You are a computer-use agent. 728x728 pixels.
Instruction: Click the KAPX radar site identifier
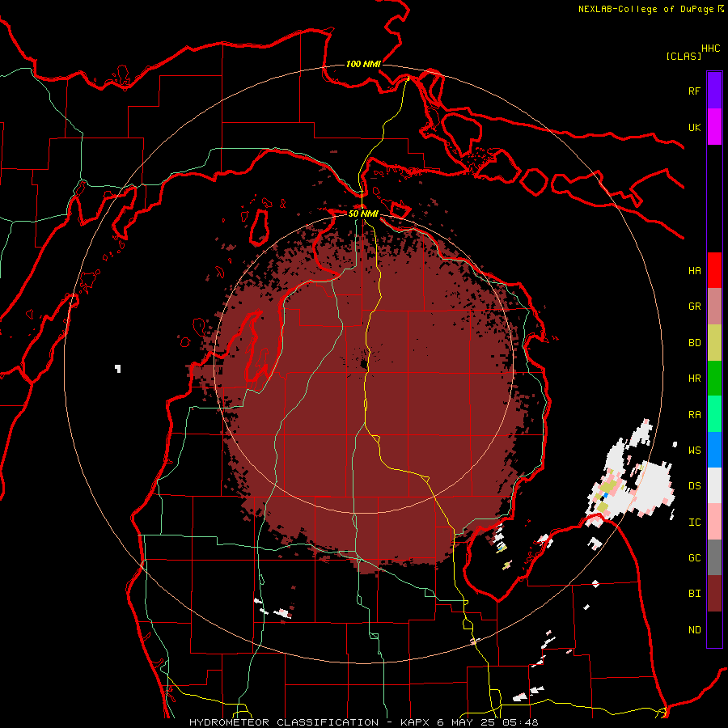(x=416, y=722)
